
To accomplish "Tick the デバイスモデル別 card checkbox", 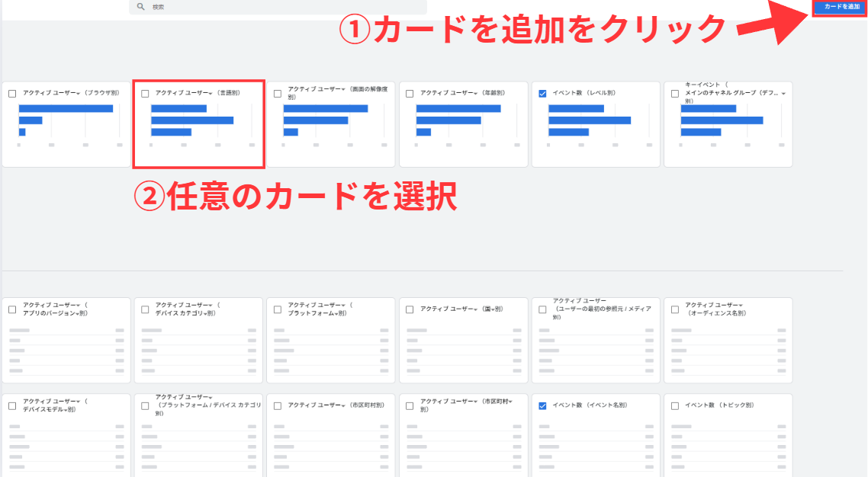I will tap(12, 406).
